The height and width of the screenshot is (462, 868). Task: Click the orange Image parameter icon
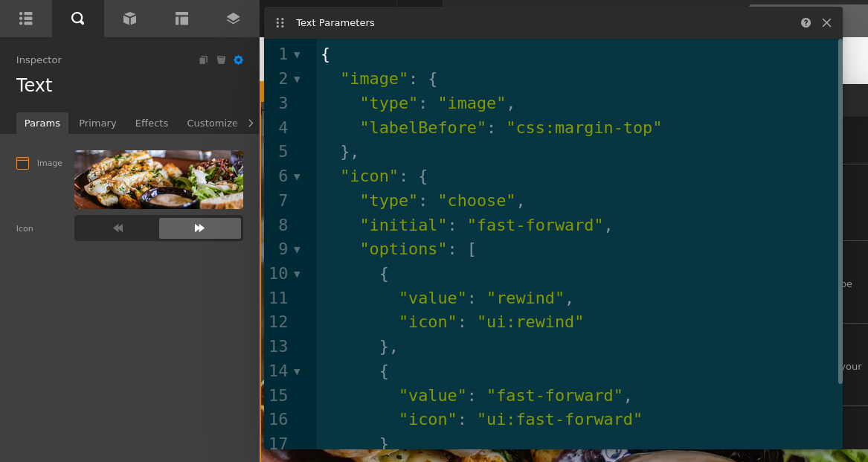click(x=22, y=163)
